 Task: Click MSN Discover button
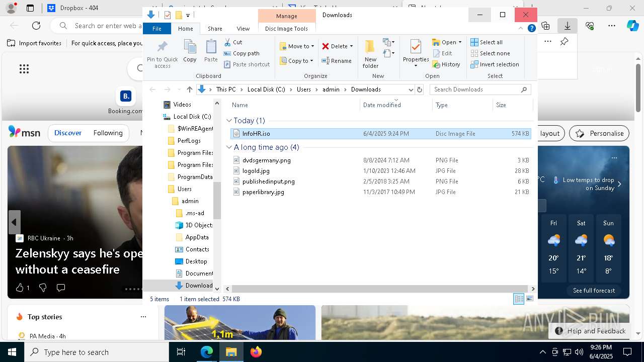[68, 133]
